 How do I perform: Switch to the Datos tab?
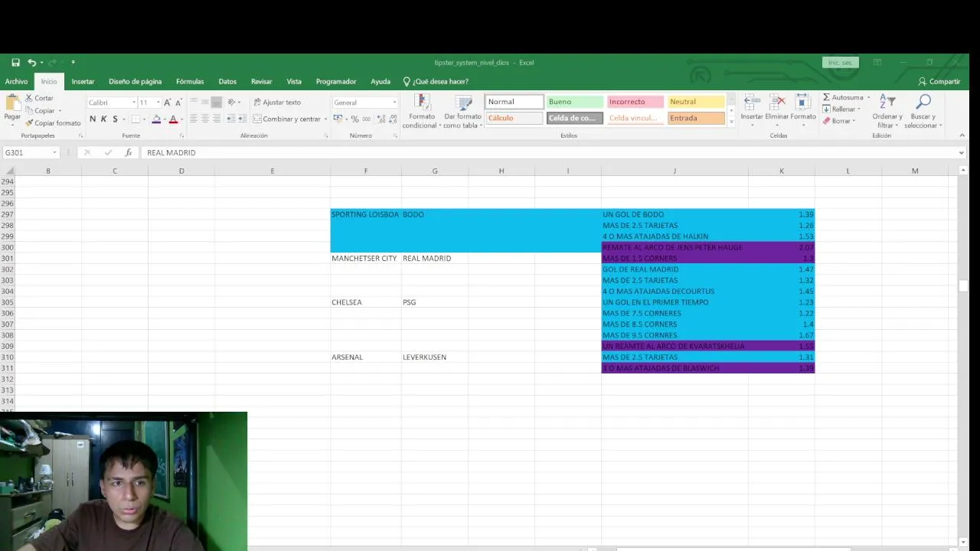(227, 82)
